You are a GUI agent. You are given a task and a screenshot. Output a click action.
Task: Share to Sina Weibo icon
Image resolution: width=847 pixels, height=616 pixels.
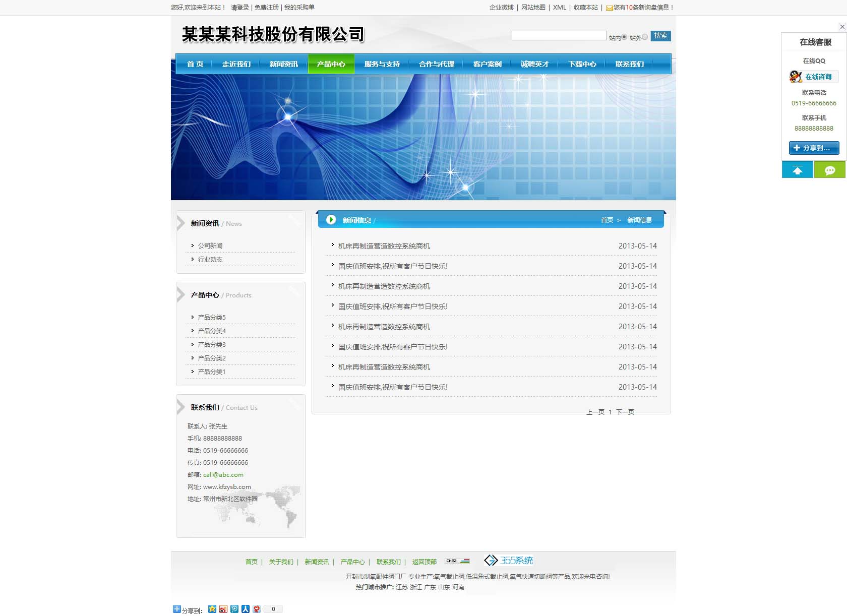223,609
